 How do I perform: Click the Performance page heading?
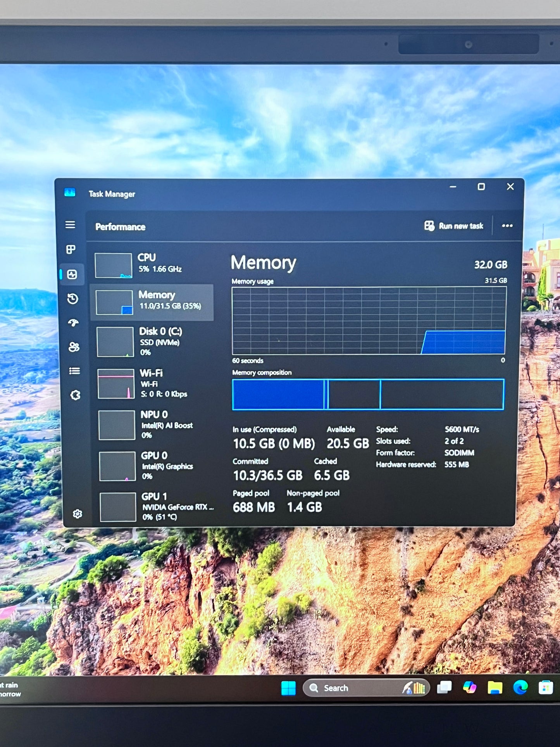121,227
